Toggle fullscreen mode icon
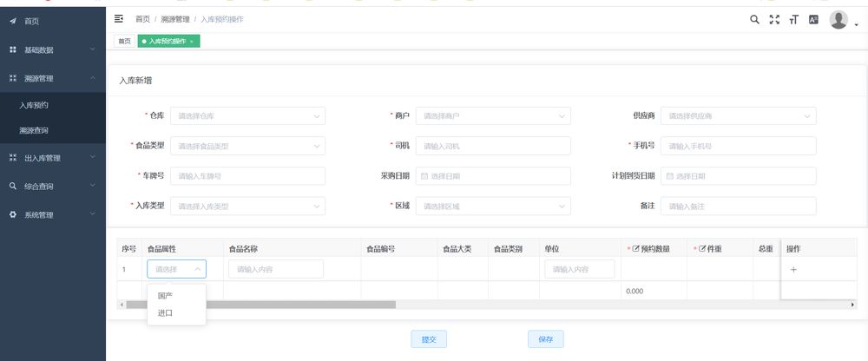The width and height of the screenshot is (868, 361). point(774,19)
